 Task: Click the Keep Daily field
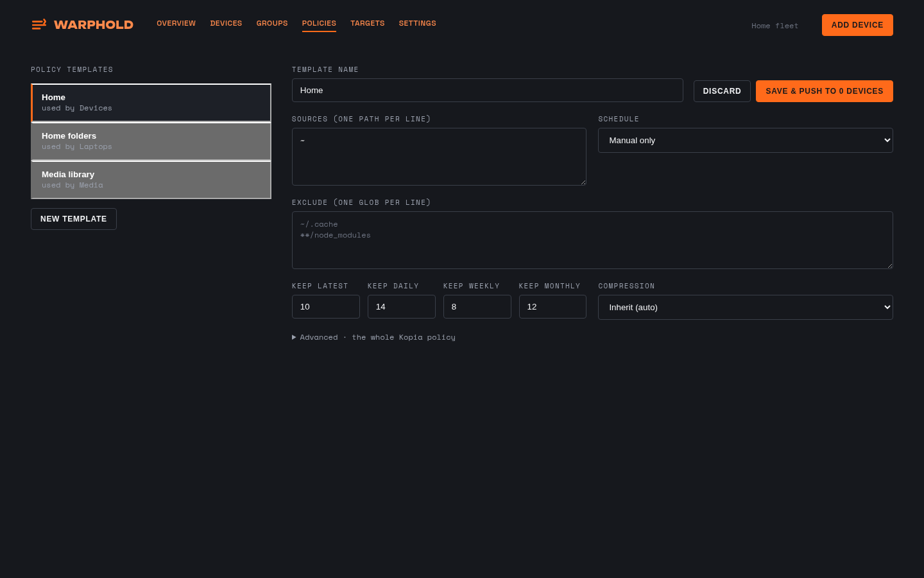tap(402, 307)
